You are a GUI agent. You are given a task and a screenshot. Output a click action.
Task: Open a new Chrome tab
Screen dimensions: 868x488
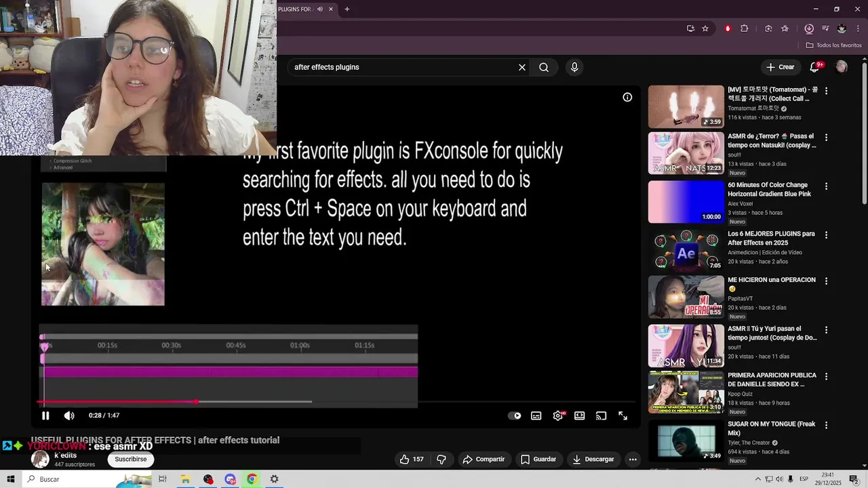(x=347, y=9)
